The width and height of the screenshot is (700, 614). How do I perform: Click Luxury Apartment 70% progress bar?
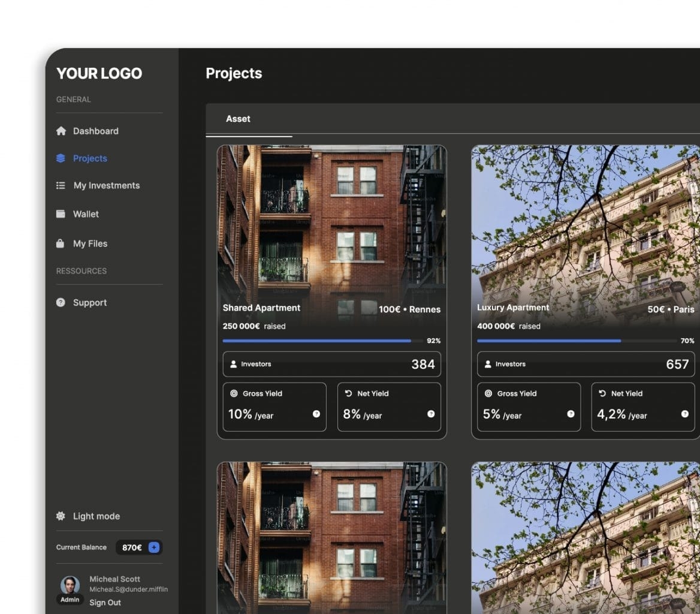click(577, 341)
